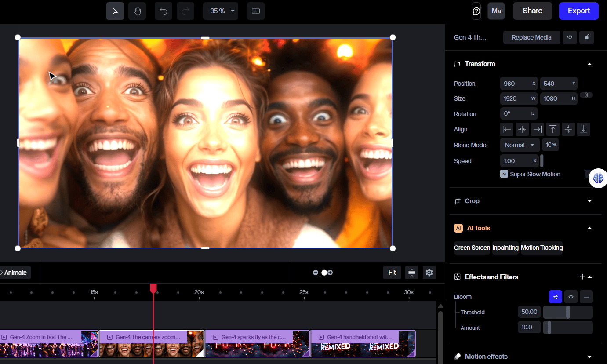This screenshot has height=364, width=607.
Task: Toggle visibility of the Gen-4 clip
Action: tap(570, 37)
